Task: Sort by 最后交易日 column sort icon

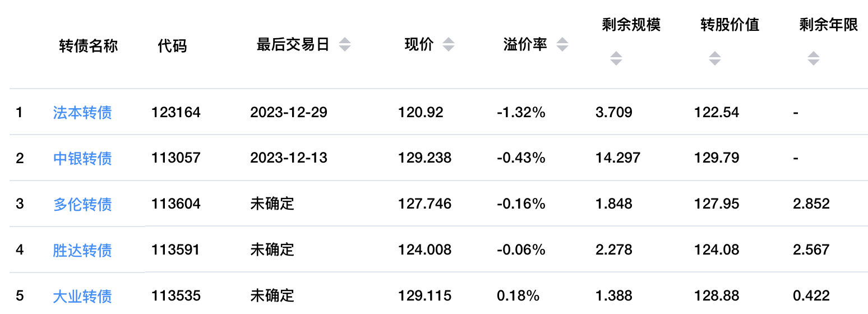Action: (x=345, y=45)
